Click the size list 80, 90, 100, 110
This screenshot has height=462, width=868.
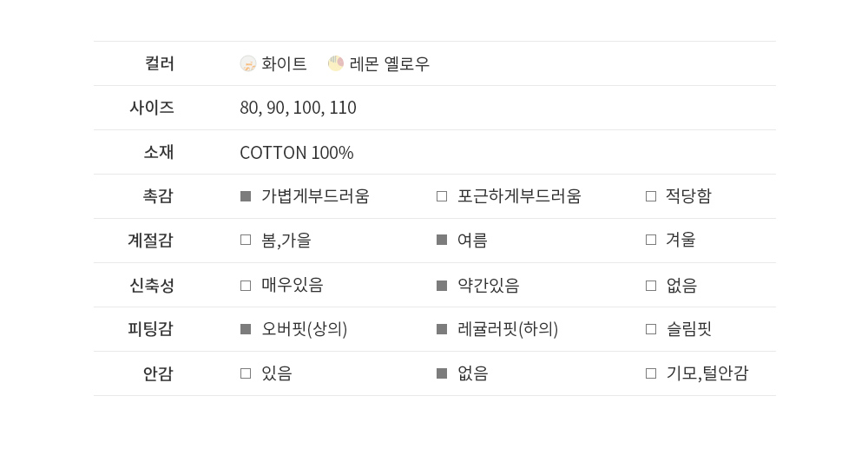(x=298, y=108)
